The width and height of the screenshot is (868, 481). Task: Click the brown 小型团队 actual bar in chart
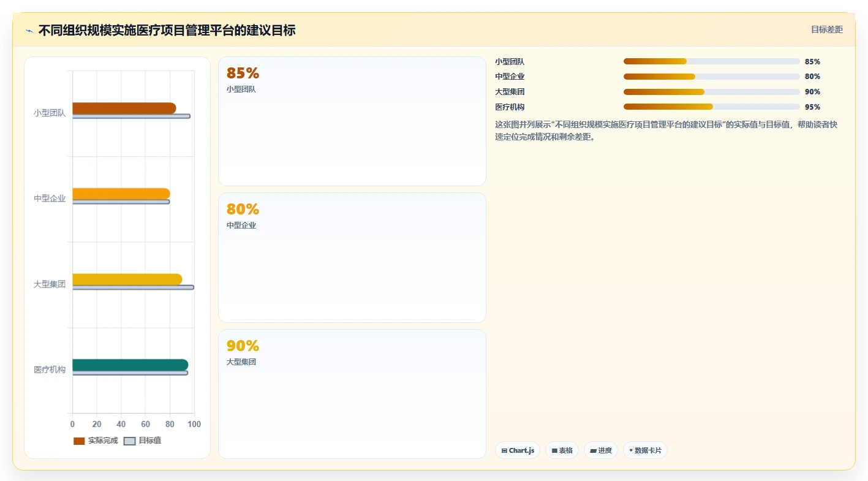(x=124, y=108)
